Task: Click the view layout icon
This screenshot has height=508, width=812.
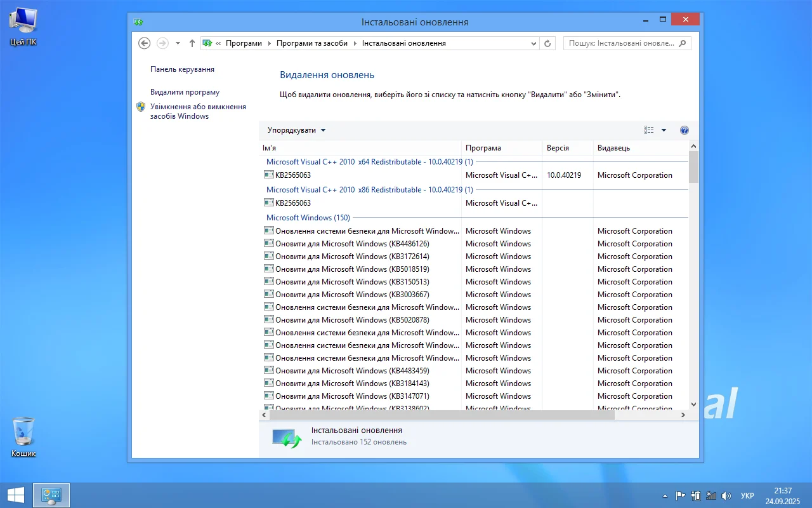Action: [x=648, y=130]
